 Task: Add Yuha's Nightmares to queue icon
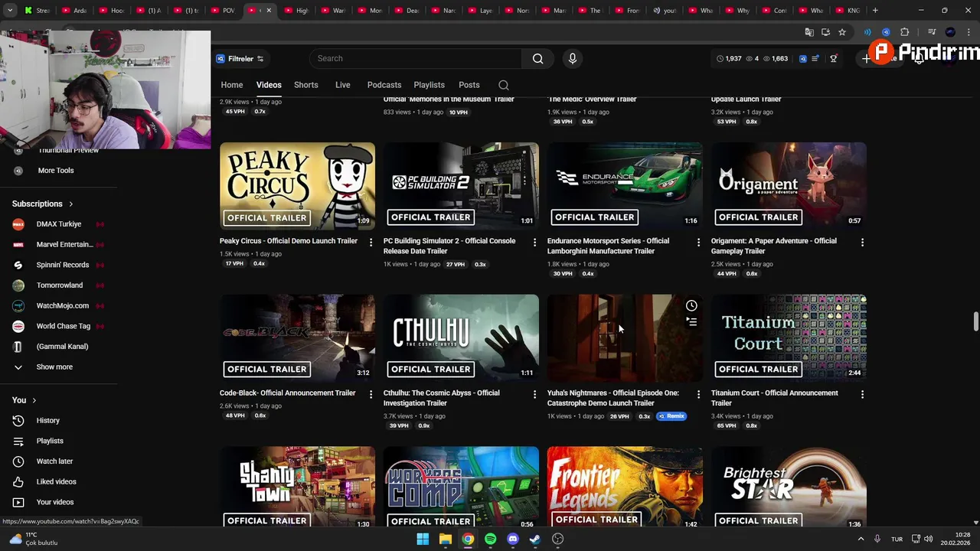tap(691, 322)
